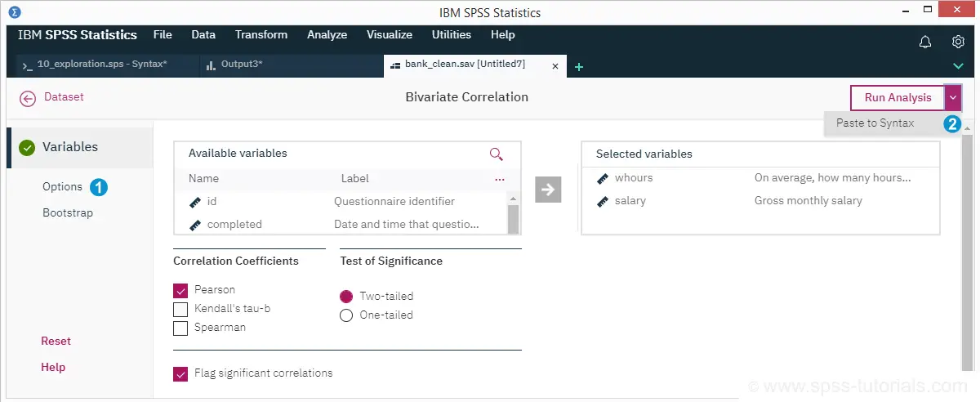Open the Analyze menu

point(327,35)
